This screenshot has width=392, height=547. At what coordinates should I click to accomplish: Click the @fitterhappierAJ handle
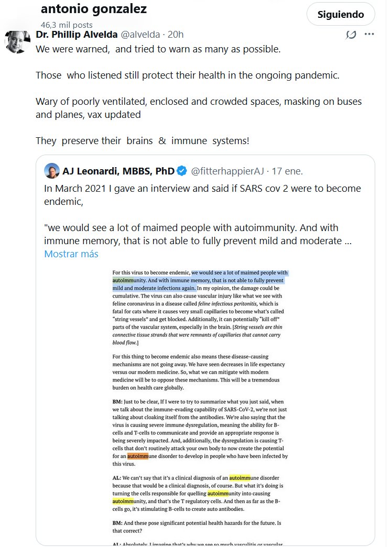click(228, 171)
